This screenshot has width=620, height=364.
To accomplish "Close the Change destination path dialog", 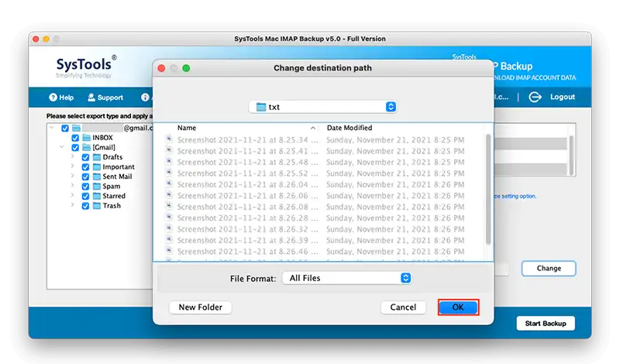I will 161,68.
